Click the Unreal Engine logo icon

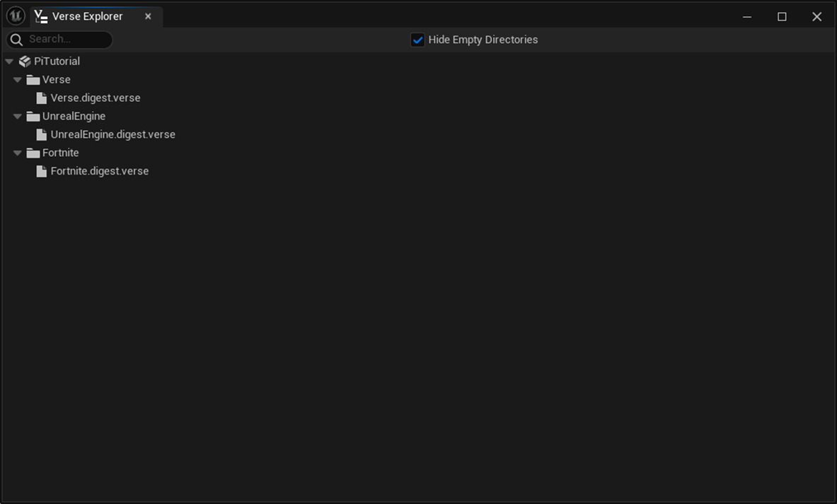coord(16,16)
